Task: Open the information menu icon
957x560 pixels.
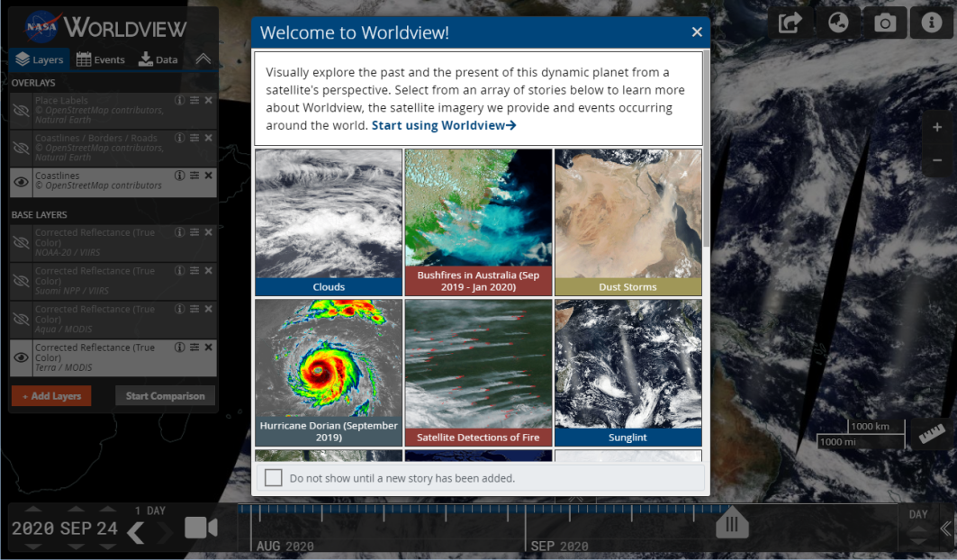Action: [932, 23]
